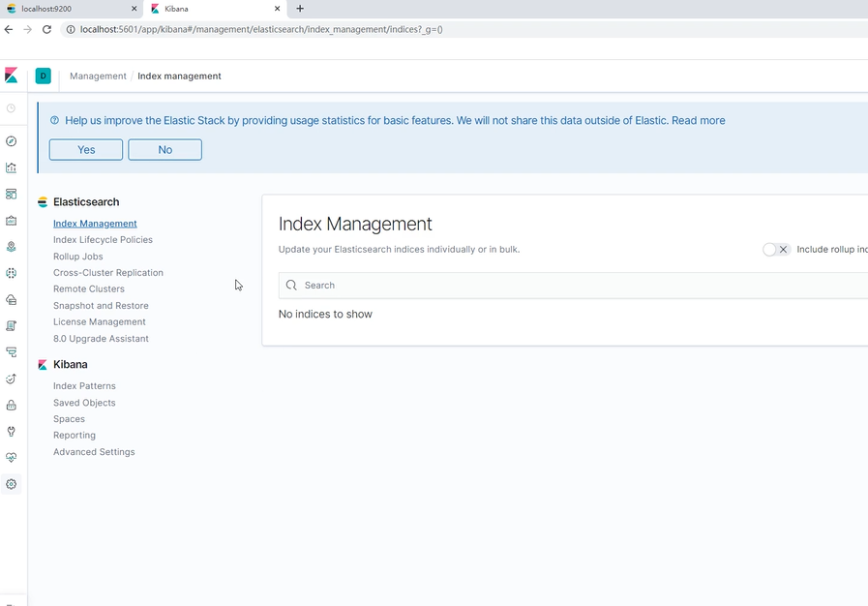
Task: Click the Elasticsearch section heading
Action: click(86, 202)
